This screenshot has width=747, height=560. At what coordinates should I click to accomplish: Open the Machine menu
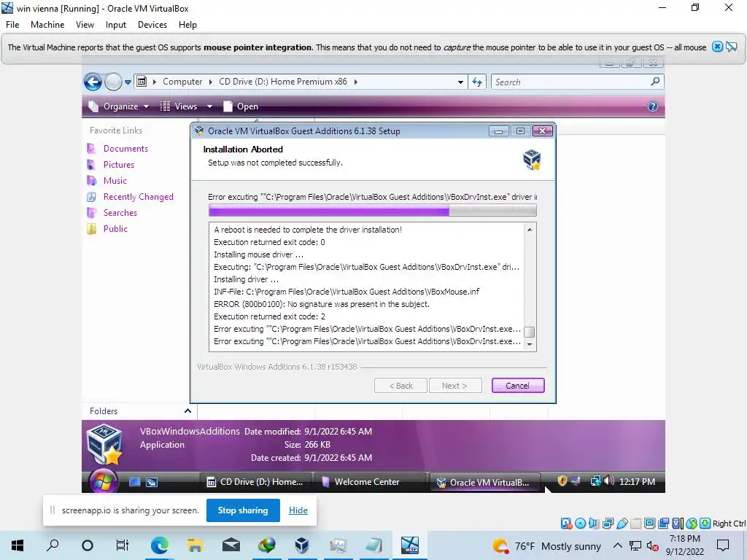[x=47, y=25]
